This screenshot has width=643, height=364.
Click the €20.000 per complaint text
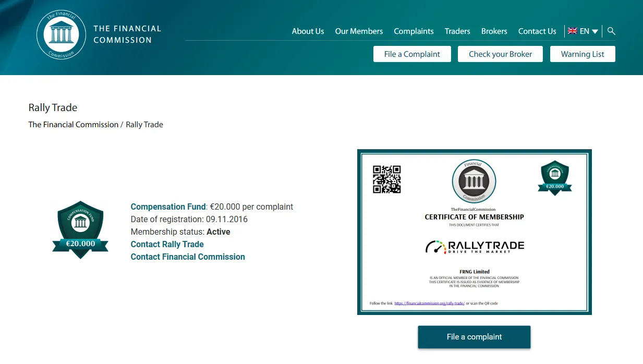point(251,207)
